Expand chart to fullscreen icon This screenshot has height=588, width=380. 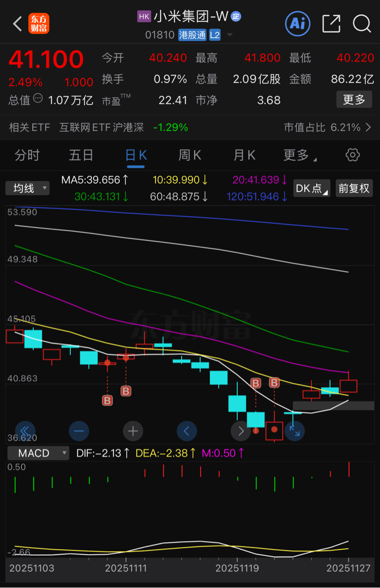(x=294, y=431)
